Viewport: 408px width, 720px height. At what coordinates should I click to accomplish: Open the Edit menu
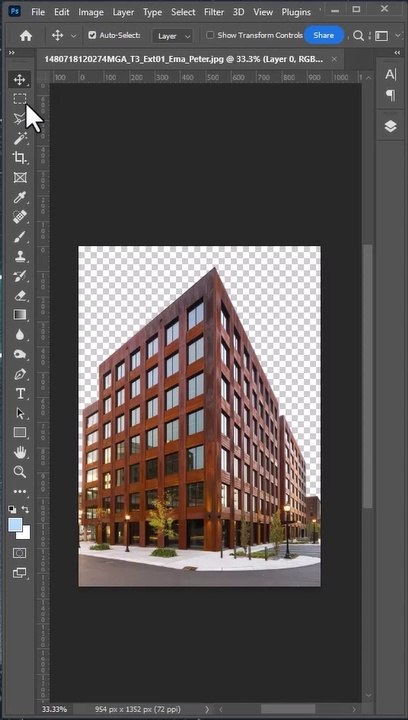tap(61, 12)
